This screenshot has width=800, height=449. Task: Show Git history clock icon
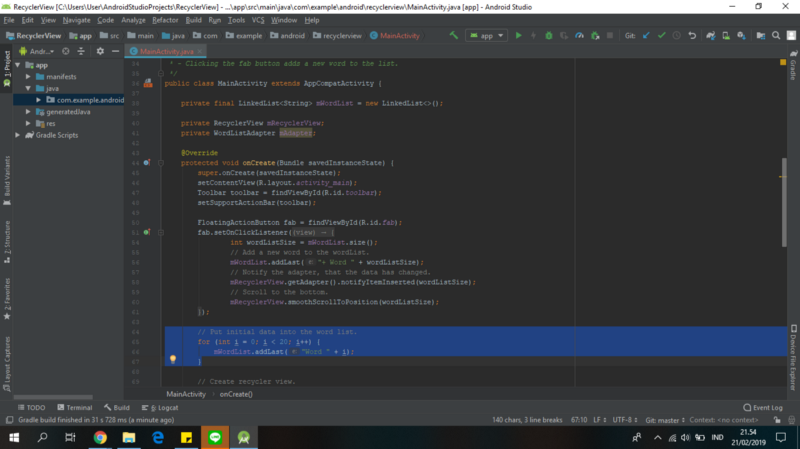click(677, 35)
